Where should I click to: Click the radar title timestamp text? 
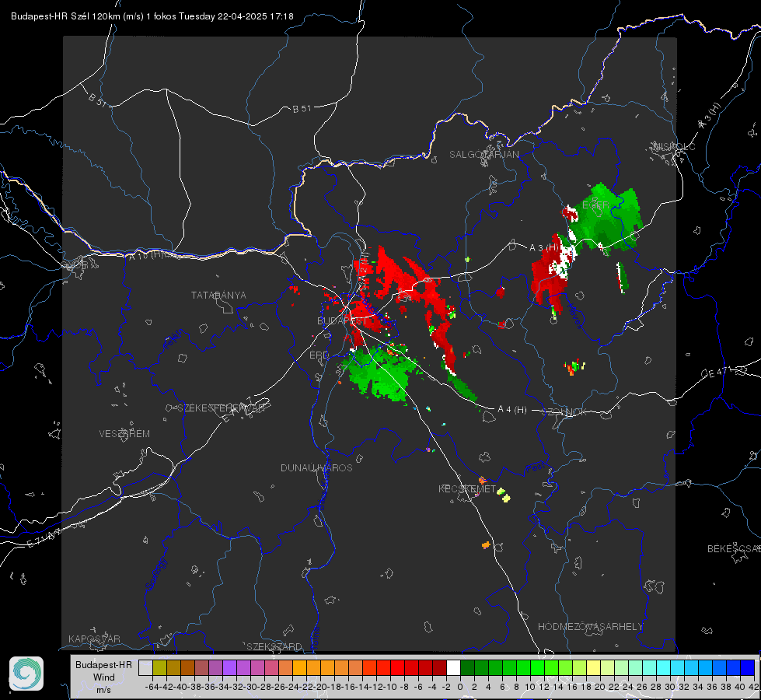152,16
